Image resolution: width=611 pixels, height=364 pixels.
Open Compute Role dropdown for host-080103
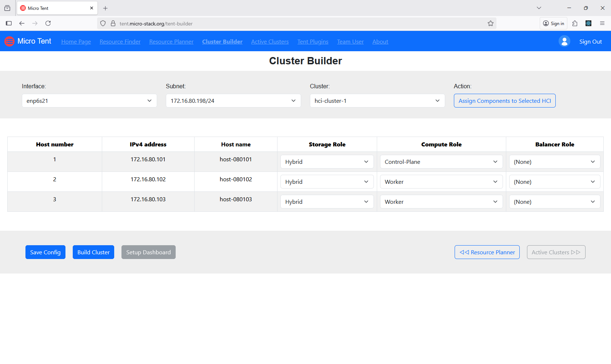tap(441, 202)
